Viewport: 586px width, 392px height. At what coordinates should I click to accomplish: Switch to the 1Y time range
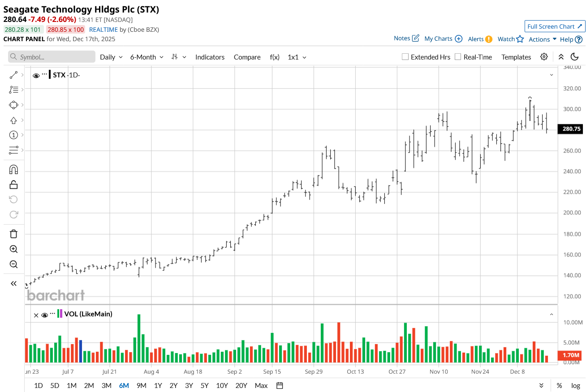coord(158,386)
